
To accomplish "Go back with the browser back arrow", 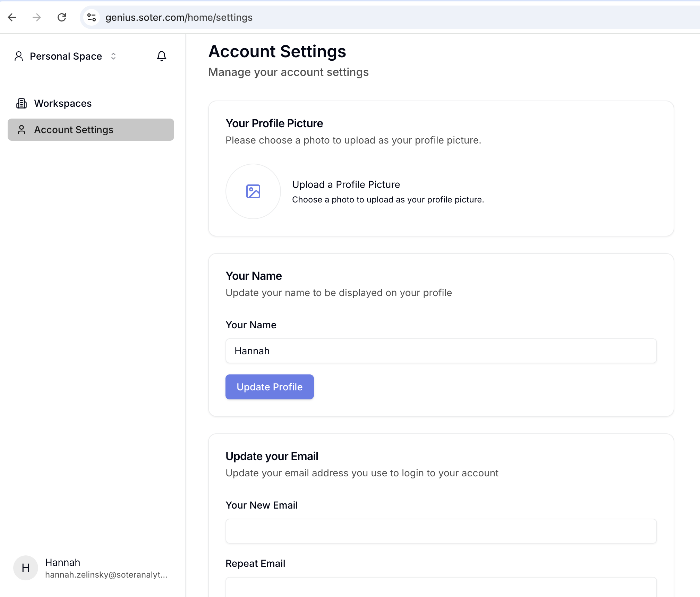I will coord(12,17).
